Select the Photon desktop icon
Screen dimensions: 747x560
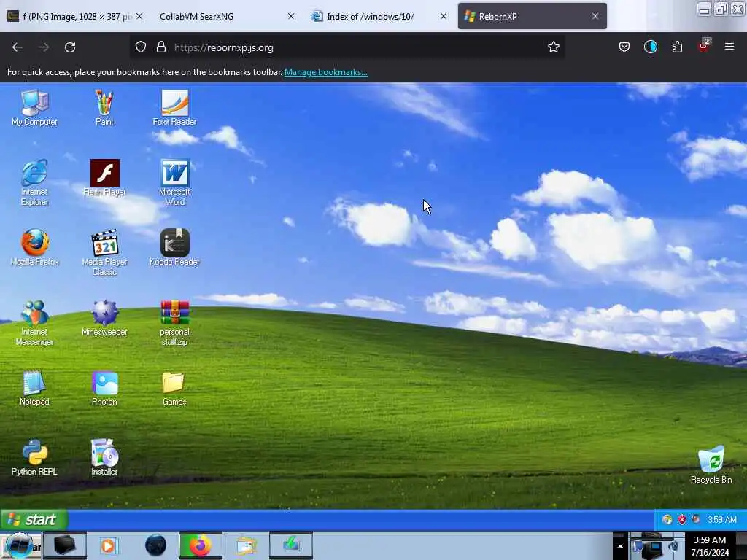click(x=104, y=388)
